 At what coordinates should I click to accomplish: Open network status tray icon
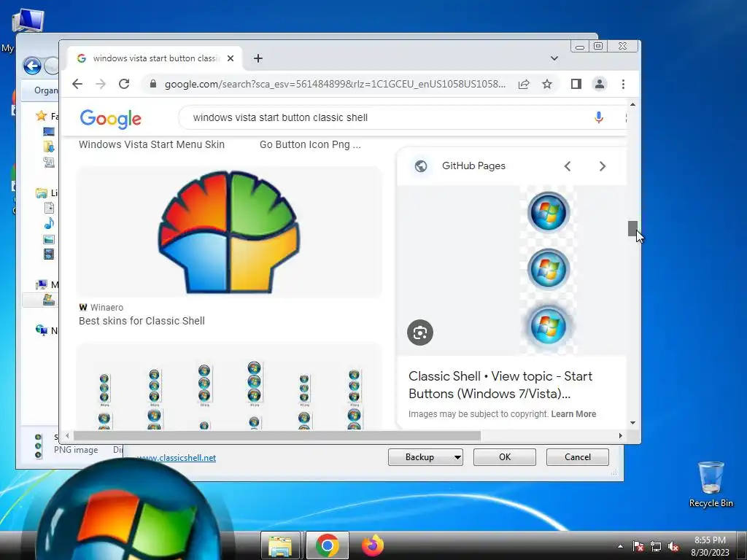(656, 546)
